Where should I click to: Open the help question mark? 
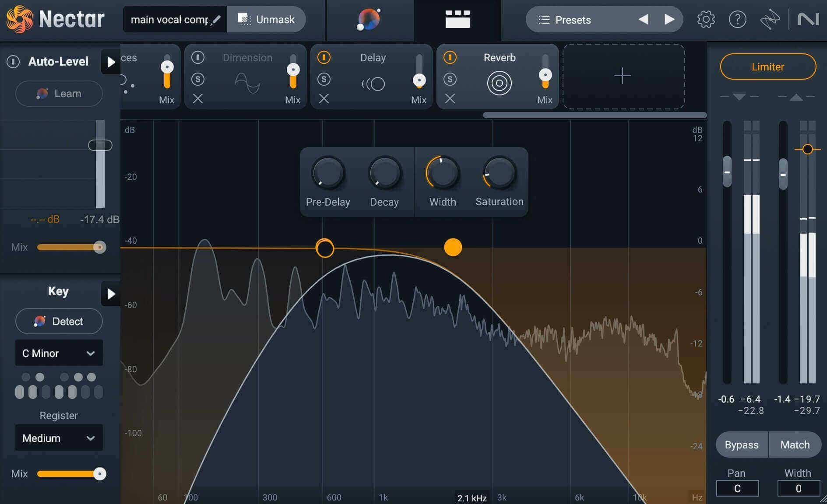click(x=737, y=20)
